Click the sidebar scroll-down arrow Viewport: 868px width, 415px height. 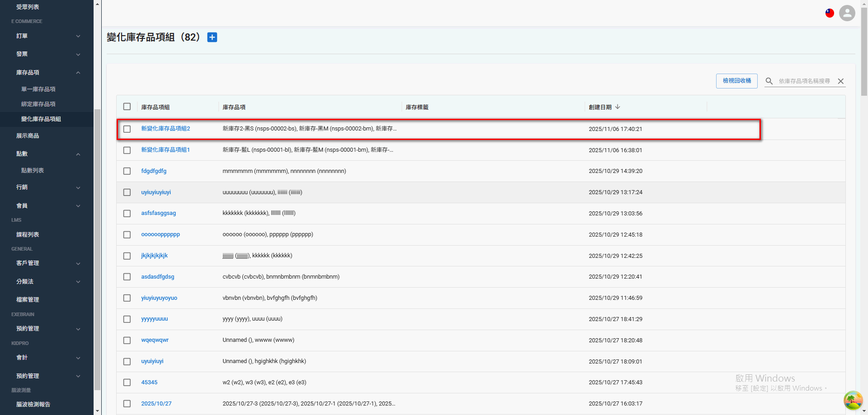click(x=97, y=411)
